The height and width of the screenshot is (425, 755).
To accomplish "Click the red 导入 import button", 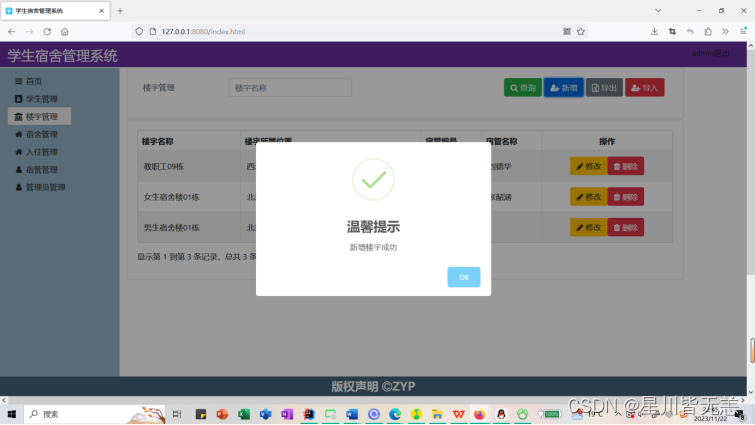I will tap(644, 88).
